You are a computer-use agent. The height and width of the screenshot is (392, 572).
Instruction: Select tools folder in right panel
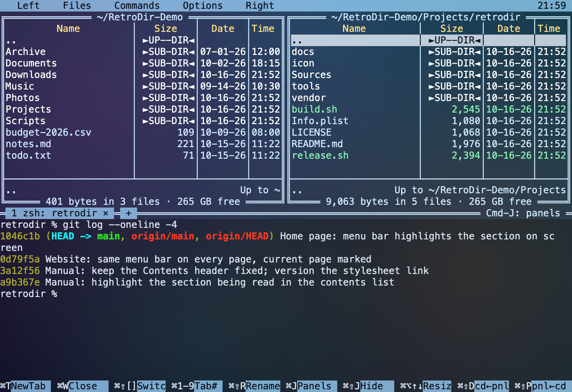429,86
